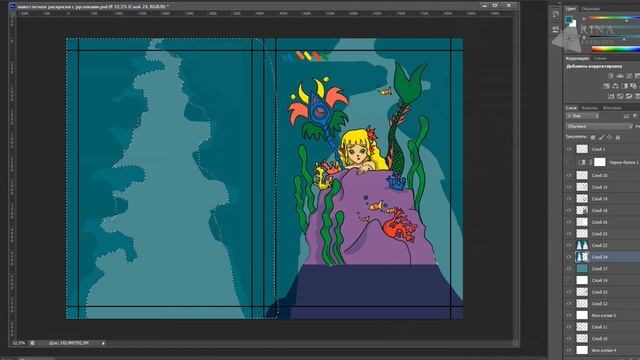
Task: Click the document size info in status bar
Action: pos(69,343)
